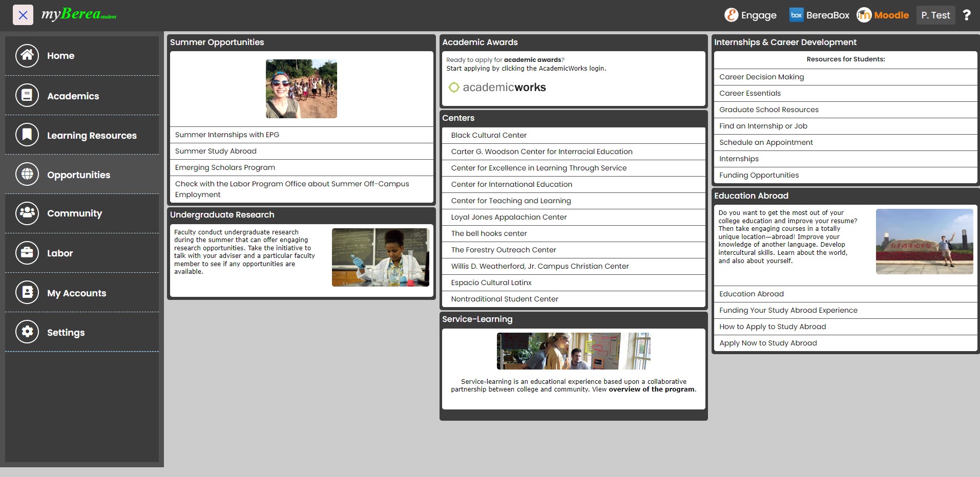Open Engage from the top bar
Screen dimensions: 980x477
[750, 15]
